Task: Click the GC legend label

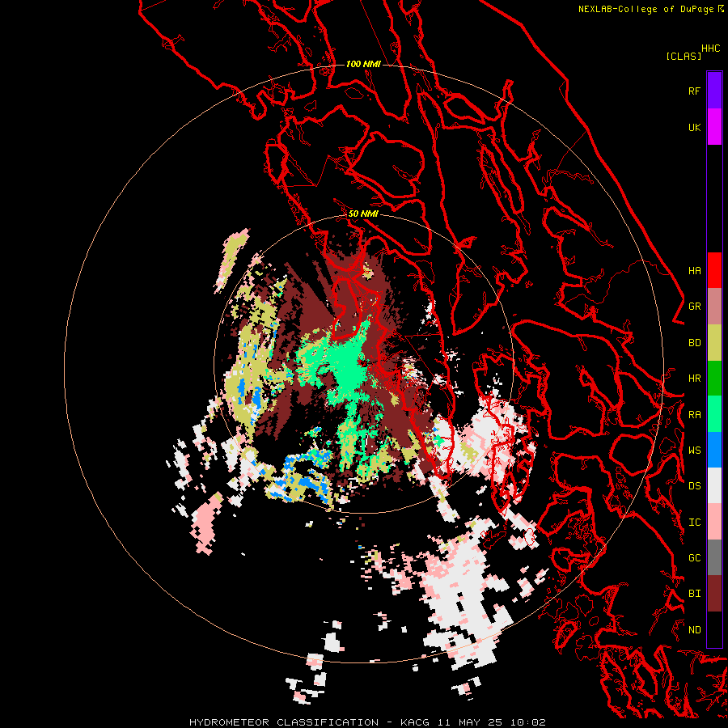Action: click(x=694, y=558)
